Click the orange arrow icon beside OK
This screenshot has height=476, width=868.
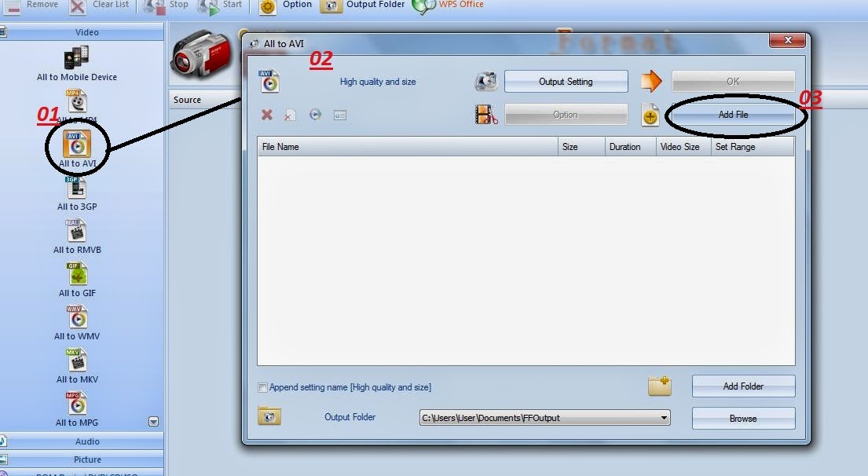click(651, 82)
